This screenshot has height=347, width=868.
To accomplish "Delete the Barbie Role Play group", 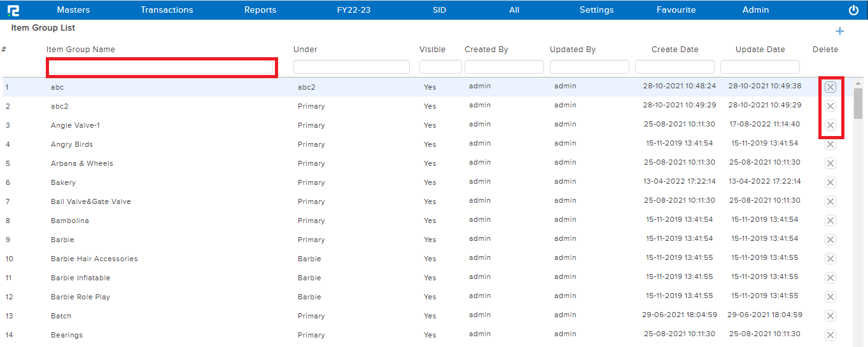I will coord(830,297).
